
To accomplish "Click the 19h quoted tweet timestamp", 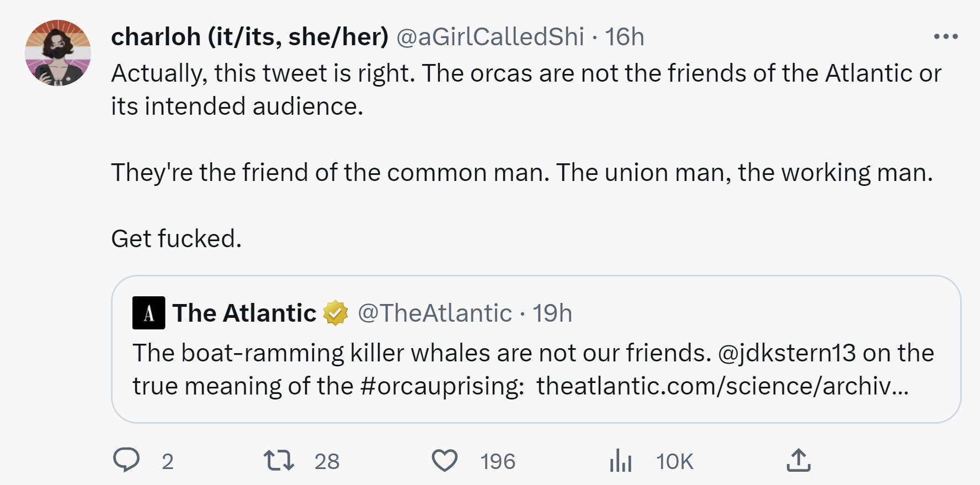I will coord(552,313).
